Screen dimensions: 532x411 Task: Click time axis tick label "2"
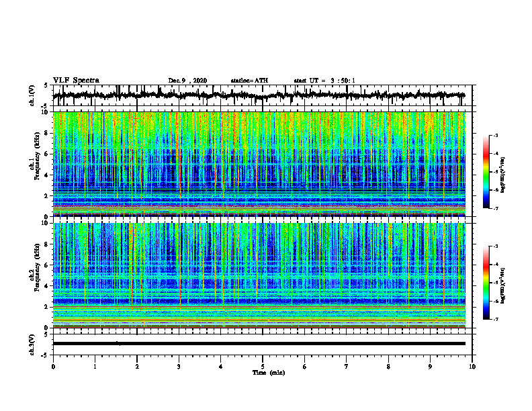[137, 367]
